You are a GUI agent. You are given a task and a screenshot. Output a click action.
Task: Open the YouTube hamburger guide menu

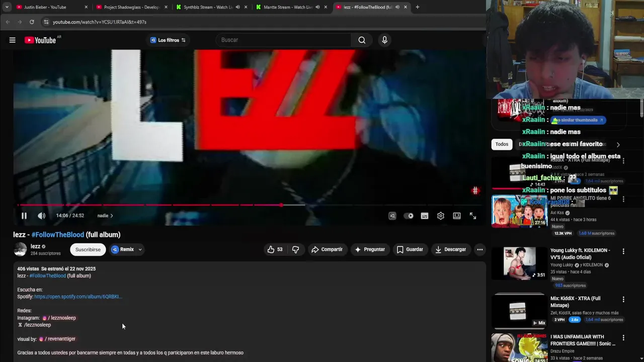(x=12, y=40)
